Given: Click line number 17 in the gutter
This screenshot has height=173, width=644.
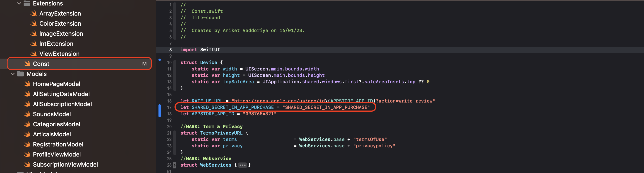Looking at the screenshot, I should pyautogui.click(x=169, y=107).
